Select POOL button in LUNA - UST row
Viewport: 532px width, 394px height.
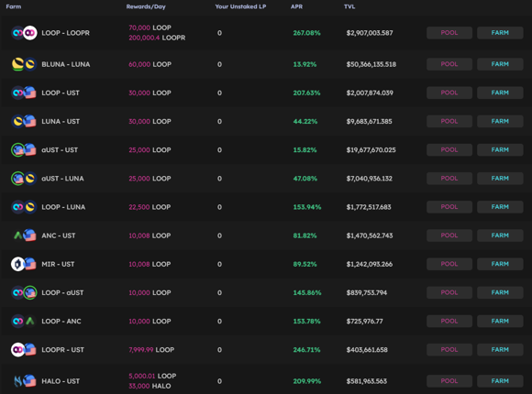[449, 121]
